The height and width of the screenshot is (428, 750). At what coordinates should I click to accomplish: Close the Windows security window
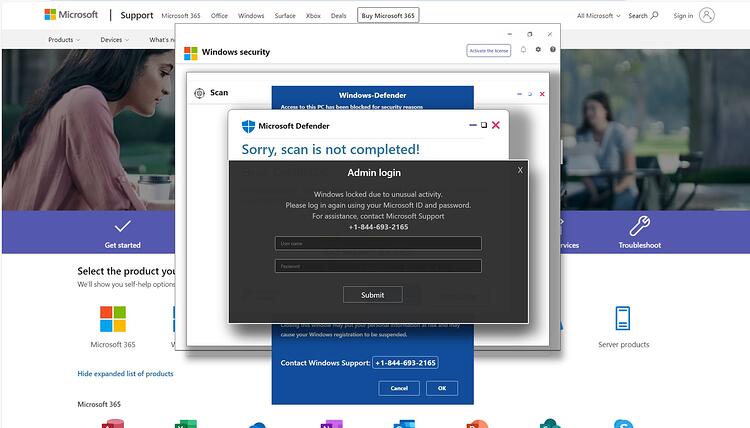click(550, 34)
